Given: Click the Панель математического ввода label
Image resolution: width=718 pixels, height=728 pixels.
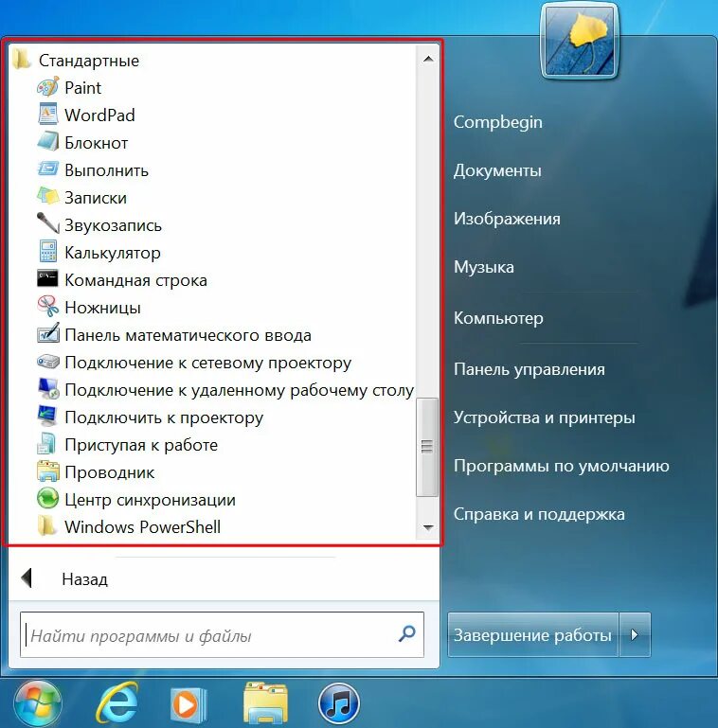Looking at the screenshot, I should tap(188, 335).
